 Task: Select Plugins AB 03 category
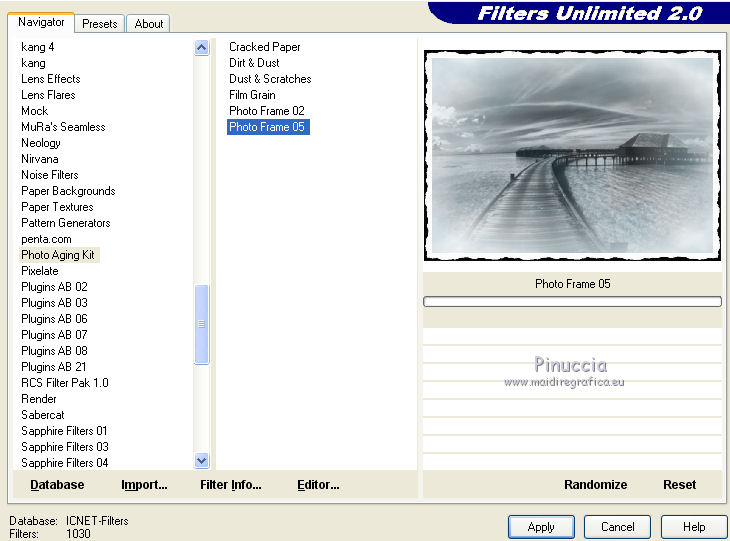point(54,303)
